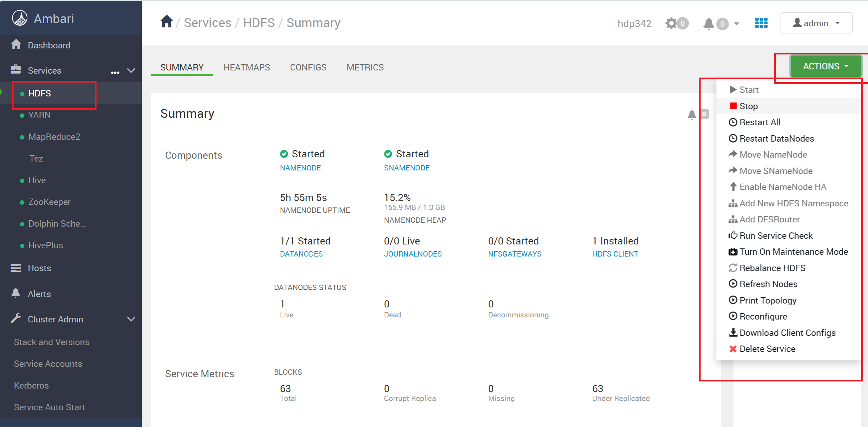868x427 pixels.
Task: Click the Cluster Admin wrench icon
Action: point(16,318)
